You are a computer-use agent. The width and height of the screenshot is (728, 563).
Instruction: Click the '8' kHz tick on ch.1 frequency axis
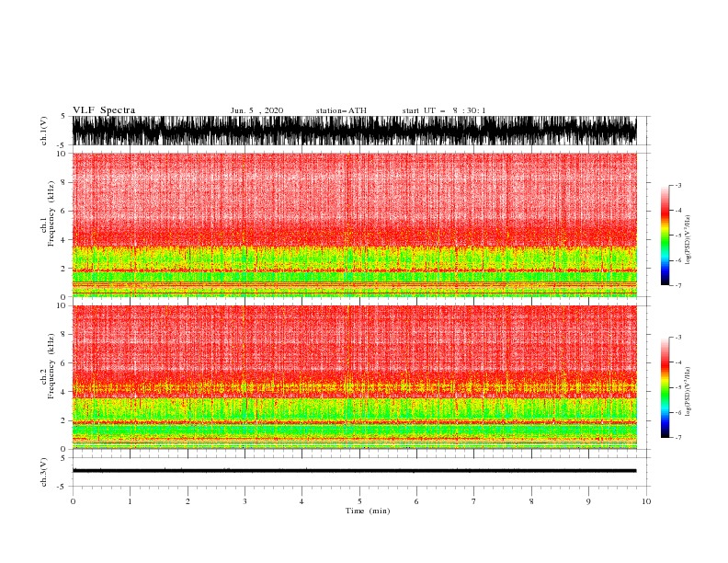[x=63, y=182]
